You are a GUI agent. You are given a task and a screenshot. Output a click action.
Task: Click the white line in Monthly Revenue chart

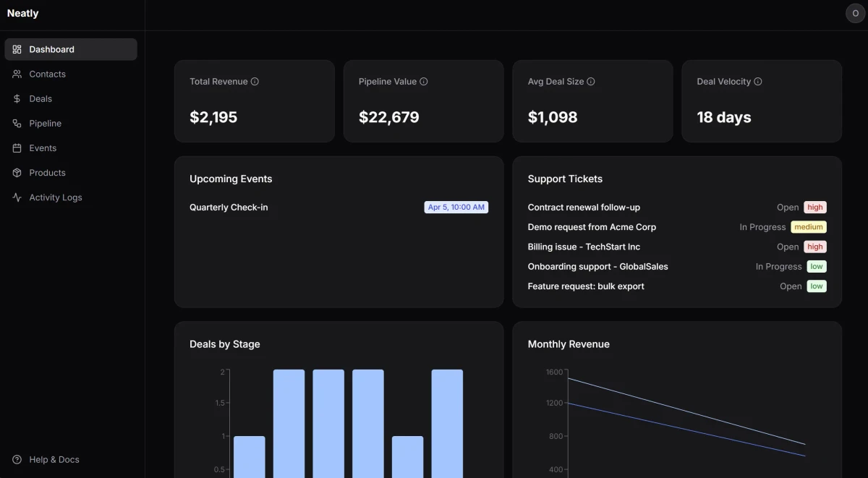pos(687,411)
